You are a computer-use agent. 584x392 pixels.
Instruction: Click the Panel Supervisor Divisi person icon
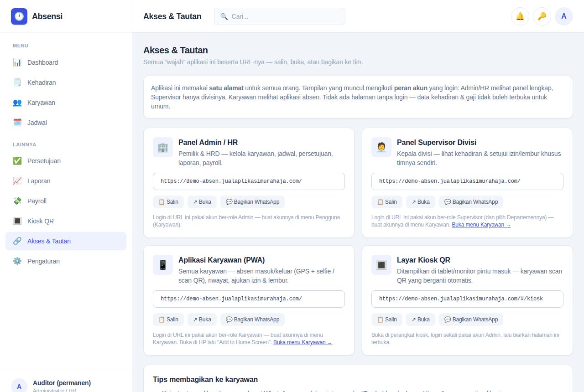[381, 147]
